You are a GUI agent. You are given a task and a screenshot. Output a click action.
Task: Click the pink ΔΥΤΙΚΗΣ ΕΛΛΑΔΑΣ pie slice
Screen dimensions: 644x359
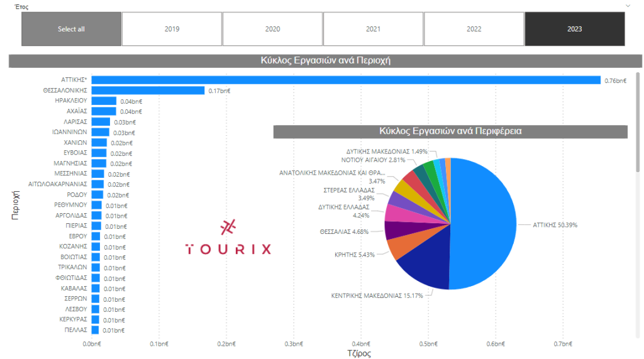click(394, 213)
